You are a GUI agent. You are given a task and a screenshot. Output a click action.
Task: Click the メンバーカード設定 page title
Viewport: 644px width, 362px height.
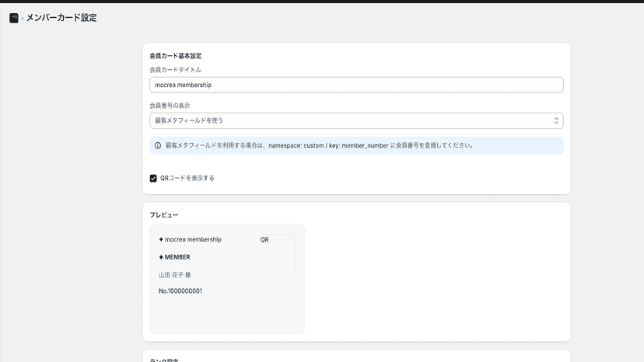pyautogui.click(x=61, y=18)
